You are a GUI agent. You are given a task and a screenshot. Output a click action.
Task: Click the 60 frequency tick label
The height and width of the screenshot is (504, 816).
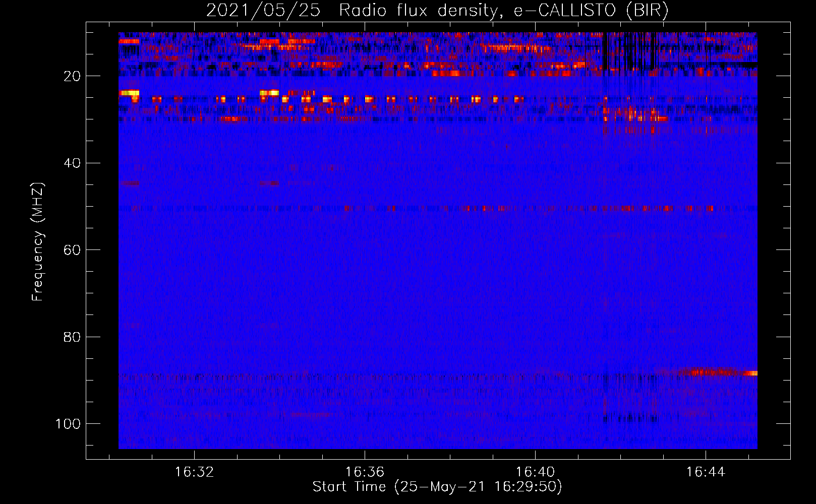(x=72, y=250)
